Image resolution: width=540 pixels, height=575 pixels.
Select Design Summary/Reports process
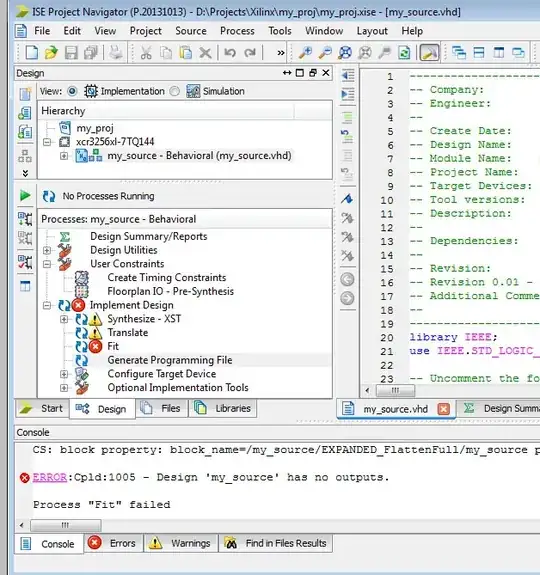click(x=148, y=237)
